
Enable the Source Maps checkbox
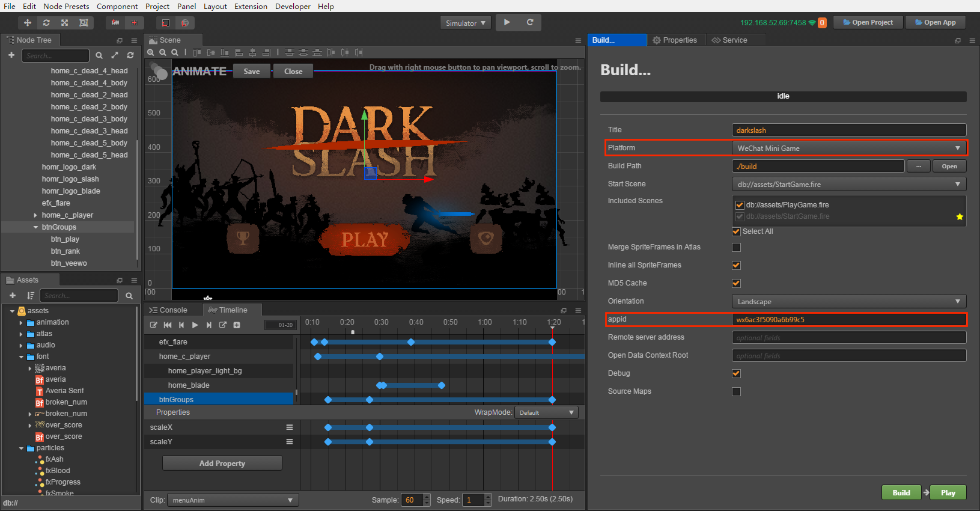736,391
